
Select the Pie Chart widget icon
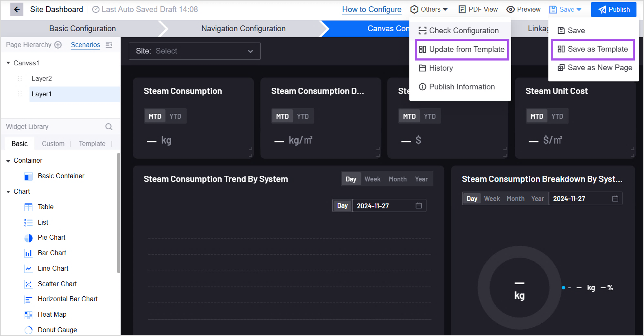[28, 238]
